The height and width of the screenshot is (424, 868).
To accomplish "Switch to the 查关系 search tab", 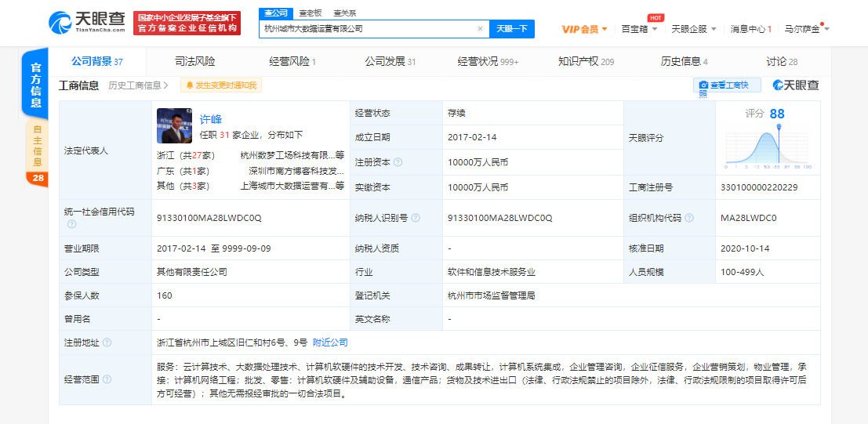I will (x=344, y=13).
